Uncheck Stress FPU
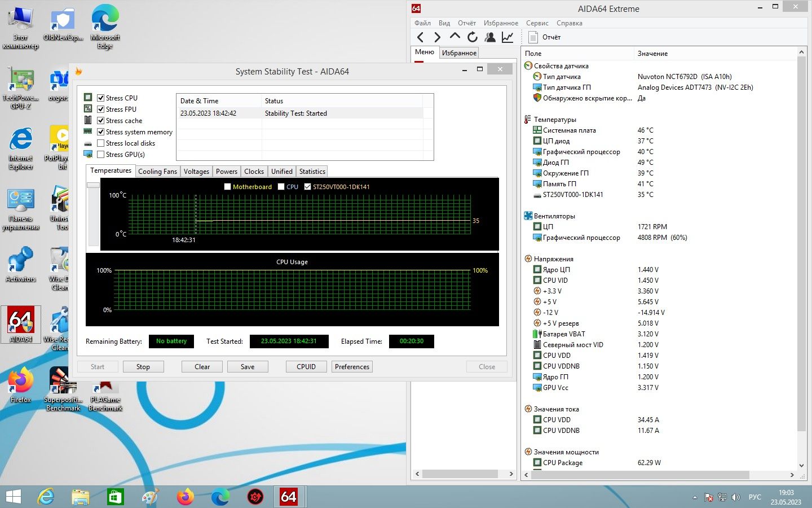 tap(100, 109)
